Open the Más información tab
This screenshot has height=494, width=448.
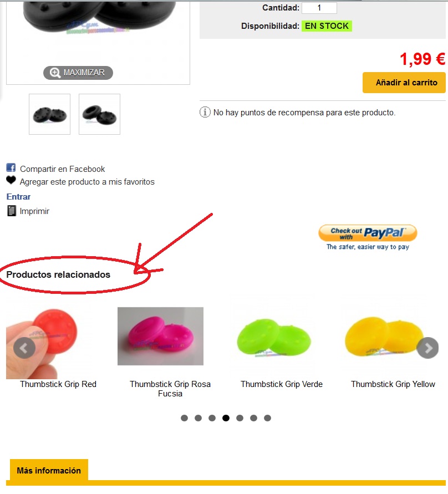49,470
